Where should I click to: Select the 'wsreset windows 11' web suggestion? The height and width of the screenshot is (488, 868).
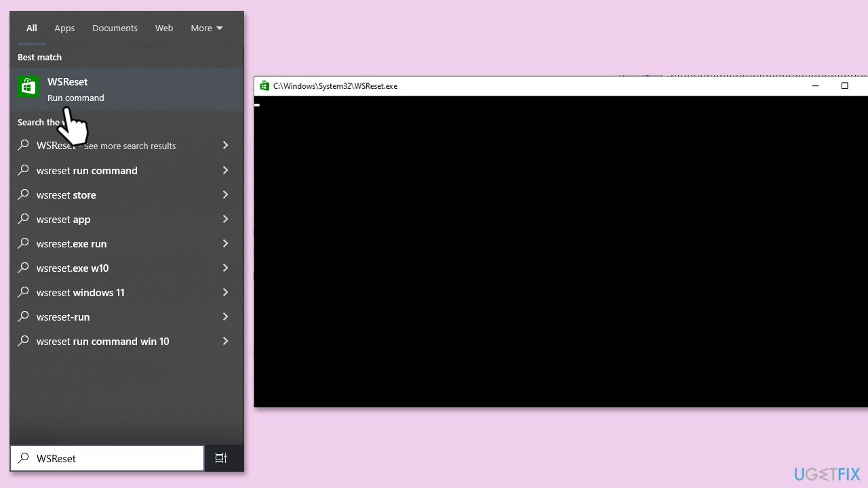(126, 292)
